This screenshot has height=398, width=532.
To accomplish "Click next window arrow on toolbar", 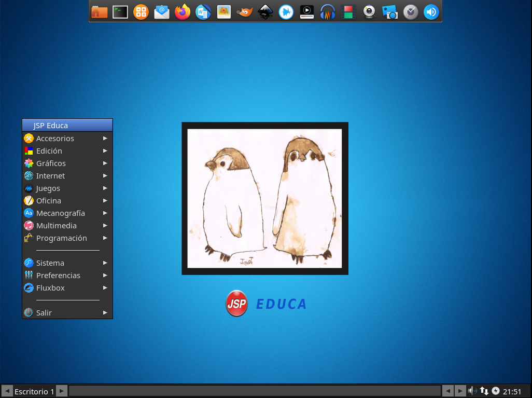I will click(460, 391).
